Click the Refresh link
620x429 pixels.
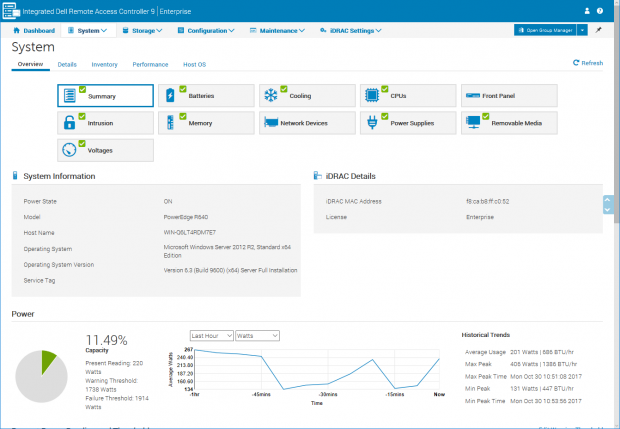pos(588,63)
